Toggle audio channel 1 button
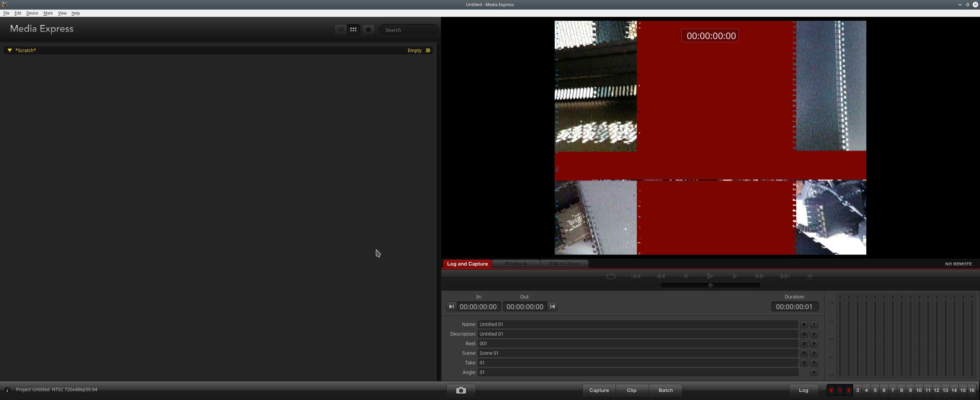This screenshot has height=400, width=980. (840, 390)
